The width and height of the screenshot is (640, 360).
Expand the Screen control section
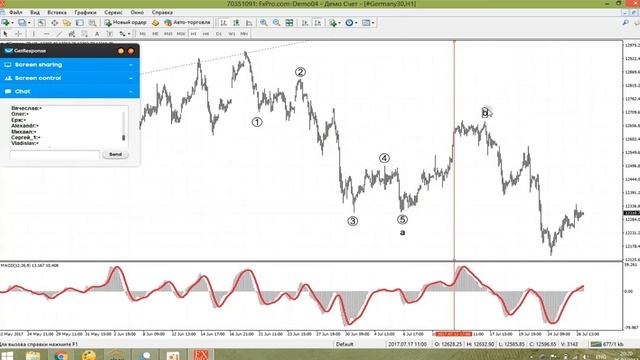[70, 78]
